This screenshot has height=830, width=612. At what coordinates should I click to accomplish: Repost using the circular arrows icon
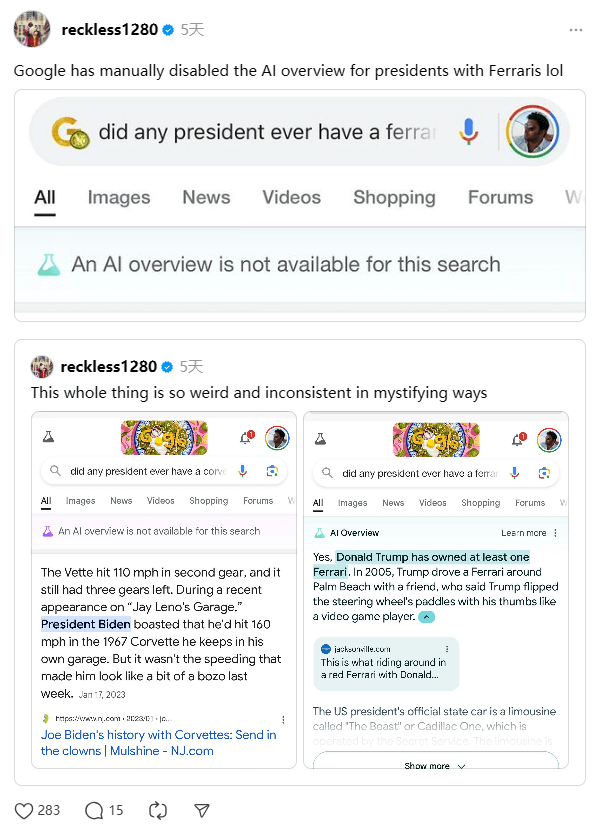tap(156, 810)
